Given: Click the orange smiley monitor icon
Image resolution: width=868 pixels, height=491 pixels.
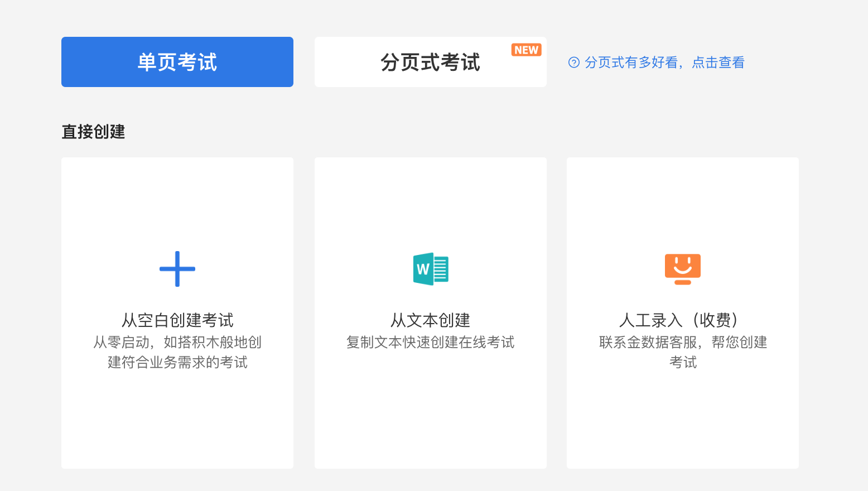Looking at the screenshot, I should click(x=683, y=269).
